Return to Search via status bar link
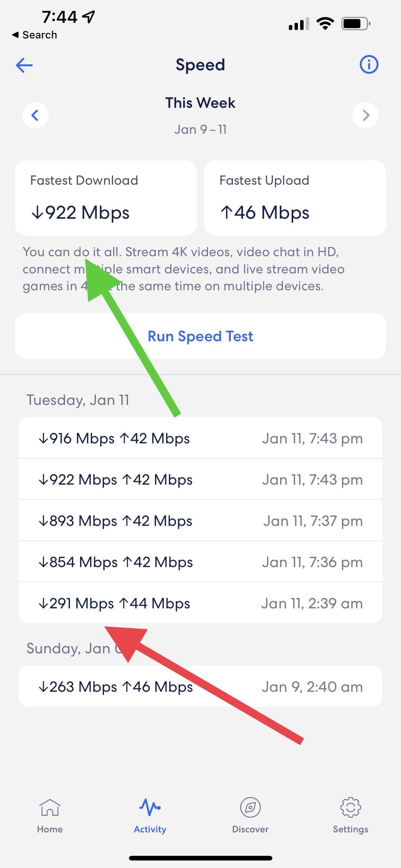 click(35, 35)
